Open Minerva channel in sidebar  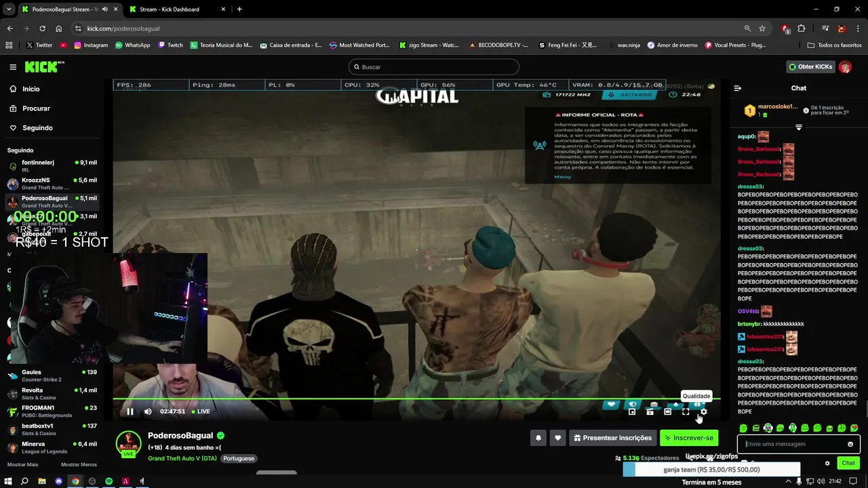[x=52, y=447]
